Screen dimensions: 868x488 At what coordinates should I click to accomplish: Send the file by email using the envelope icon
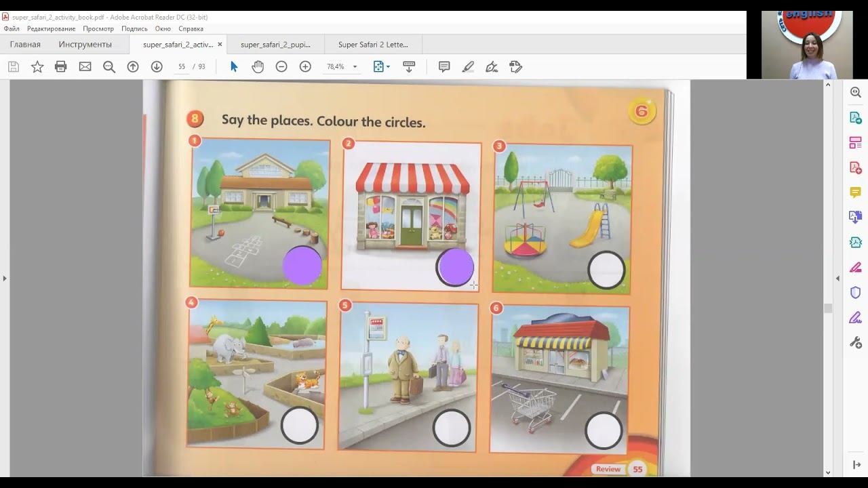(x=85, y=66)
